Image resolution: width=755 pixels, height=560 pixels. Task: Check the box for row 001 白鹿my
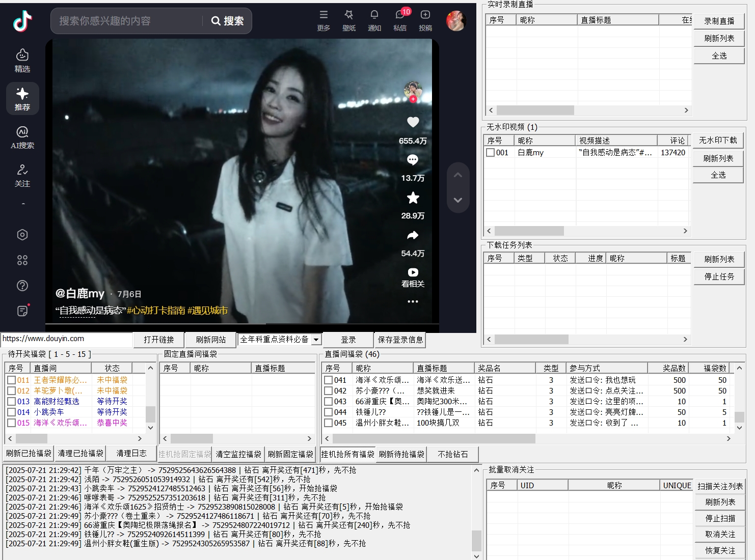click(491, 153)
